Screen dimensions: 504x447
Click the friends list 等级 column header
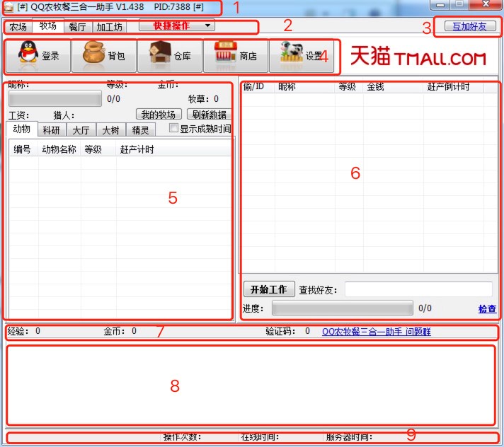[x=349, y=87]
